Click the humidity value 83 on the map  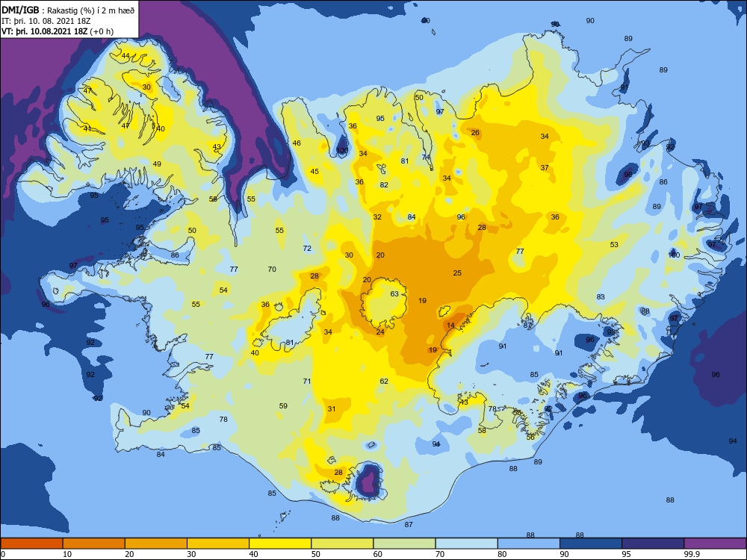601,296
